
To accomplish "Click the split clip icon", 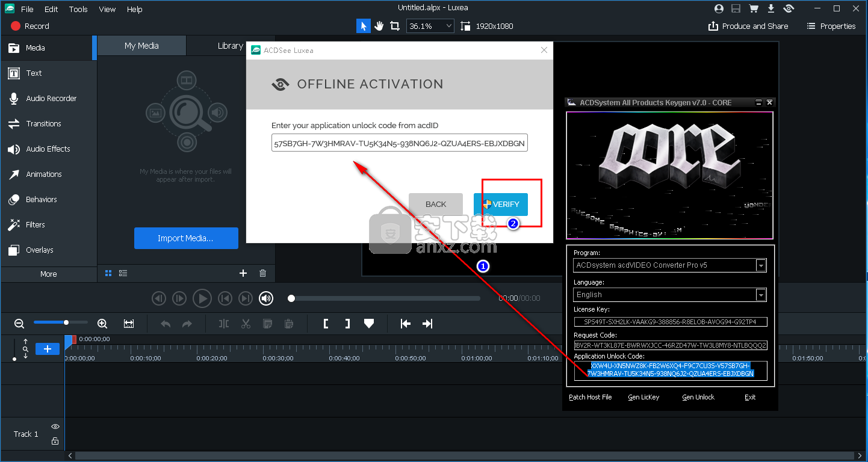I will coord(224,324).
